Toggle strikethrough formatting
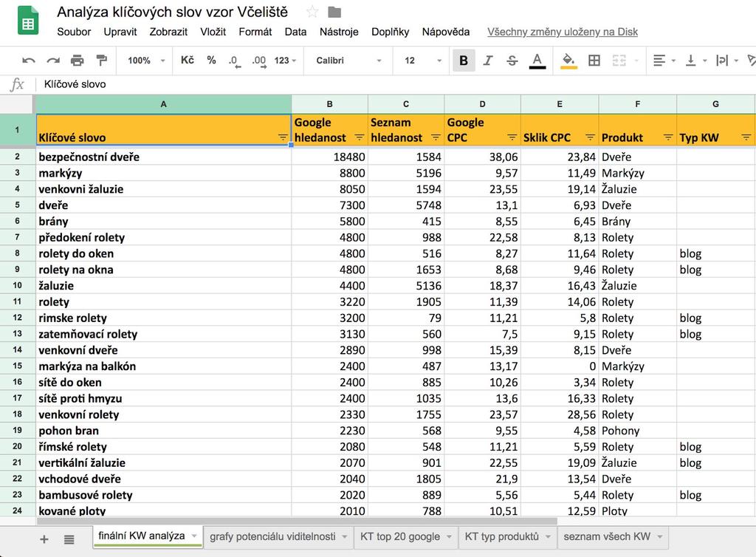 (x=512, y=61)
